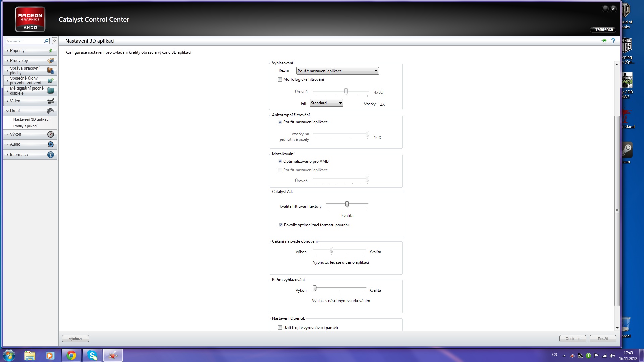
Task: Click the green pin page icon
Action: click(604, 41)
